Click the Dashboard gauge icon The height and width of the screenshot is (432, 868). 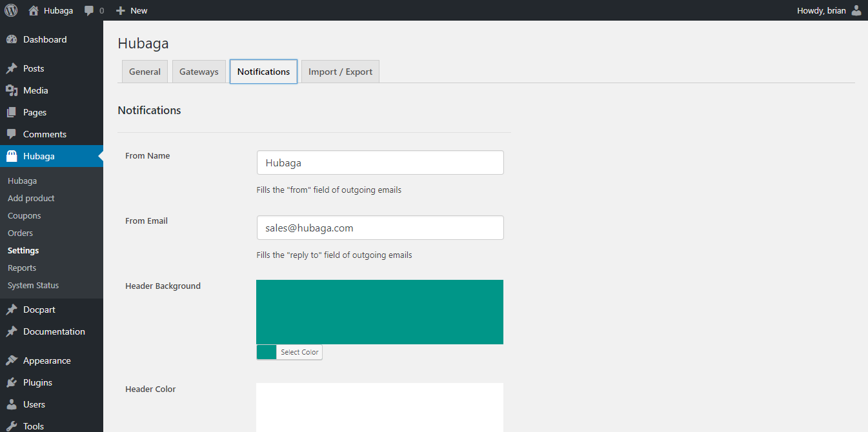[x=12, y=39]
